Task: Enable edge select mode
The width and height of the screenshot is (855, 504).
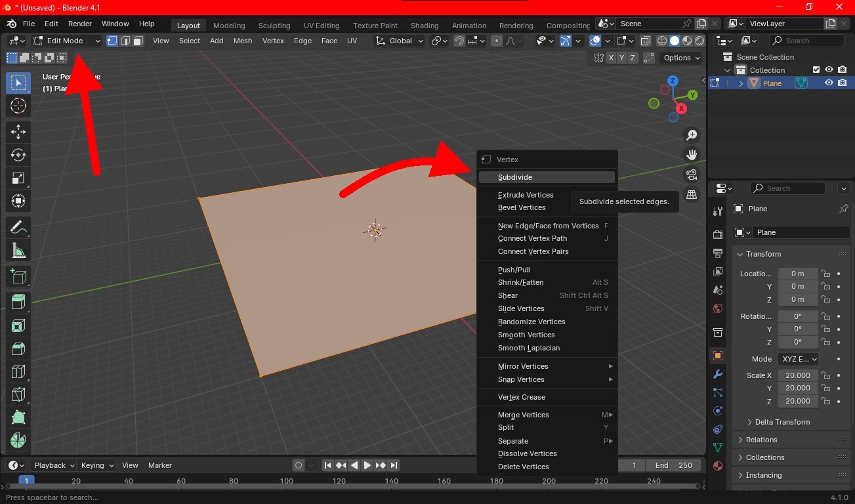Action: (125, 41)
